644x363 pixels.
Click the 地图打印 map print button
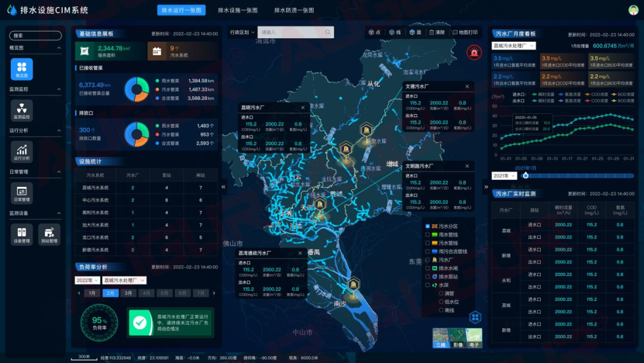tap(465, 32)
